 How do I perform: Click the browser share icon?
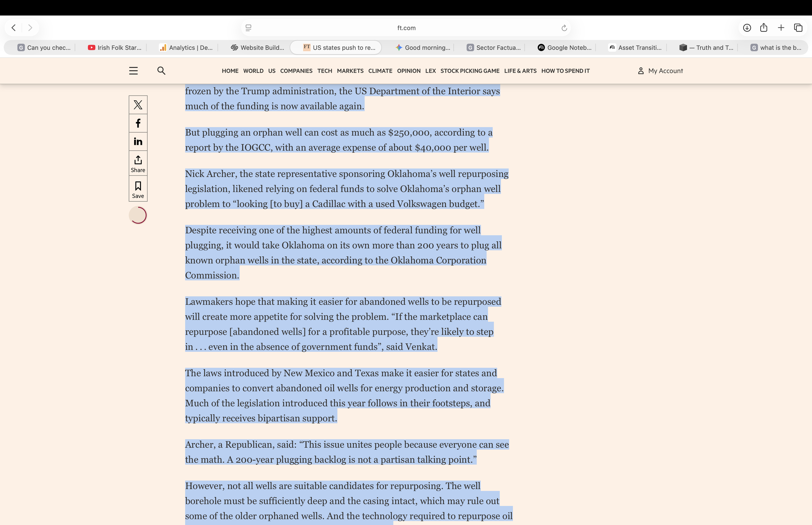tap(764, 28)
